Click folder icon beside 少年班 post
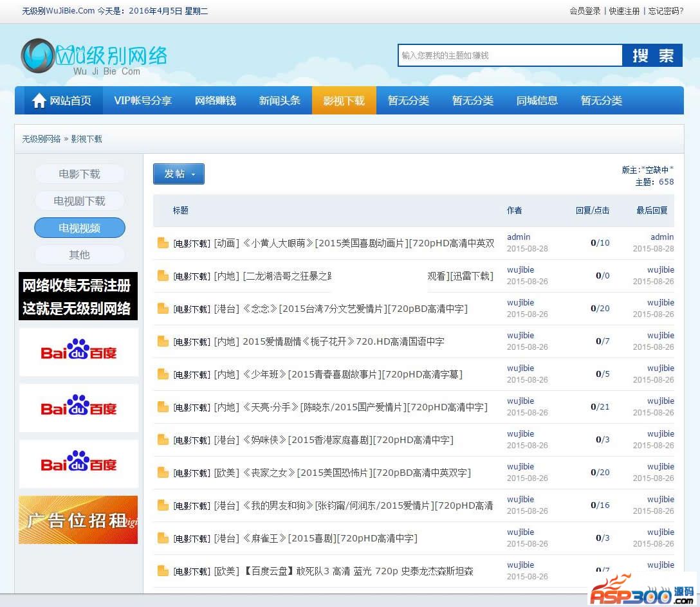The width and height of the screenshot is (700, 607). click(163, 374)
